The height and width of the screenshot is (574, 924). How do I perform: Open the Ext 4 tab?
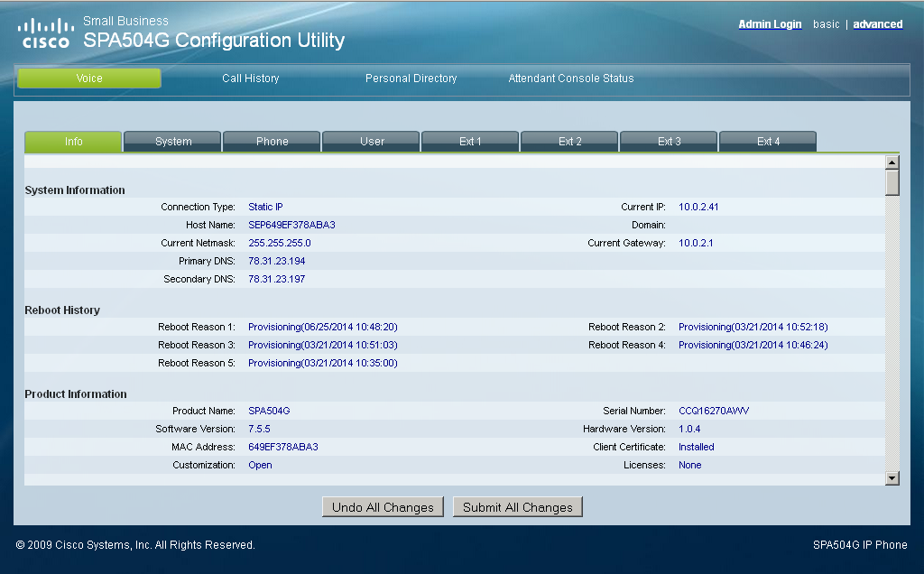[768, 142]
